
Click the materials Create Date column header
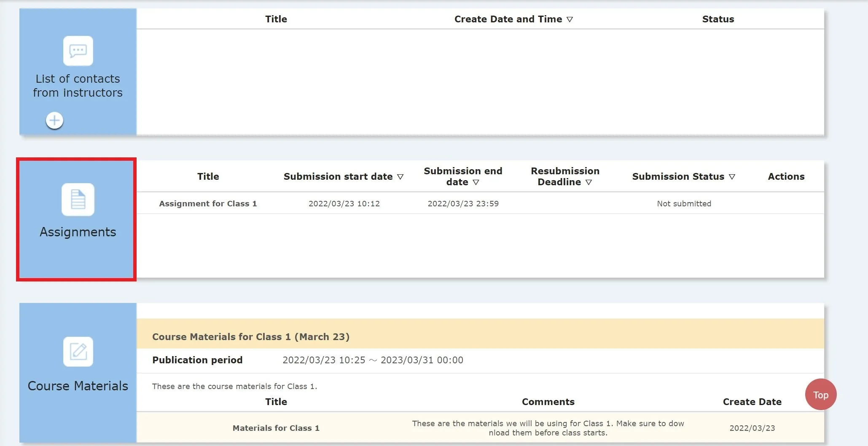click(752, 402)
